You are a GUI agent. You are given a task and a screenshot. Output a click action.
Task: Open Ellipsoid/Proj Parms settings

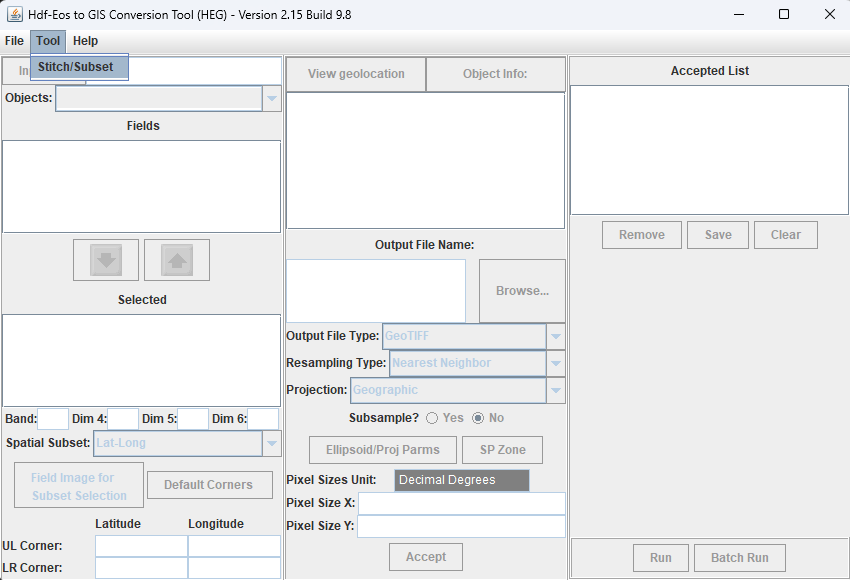pyautogui.click(x=383, y=450)
